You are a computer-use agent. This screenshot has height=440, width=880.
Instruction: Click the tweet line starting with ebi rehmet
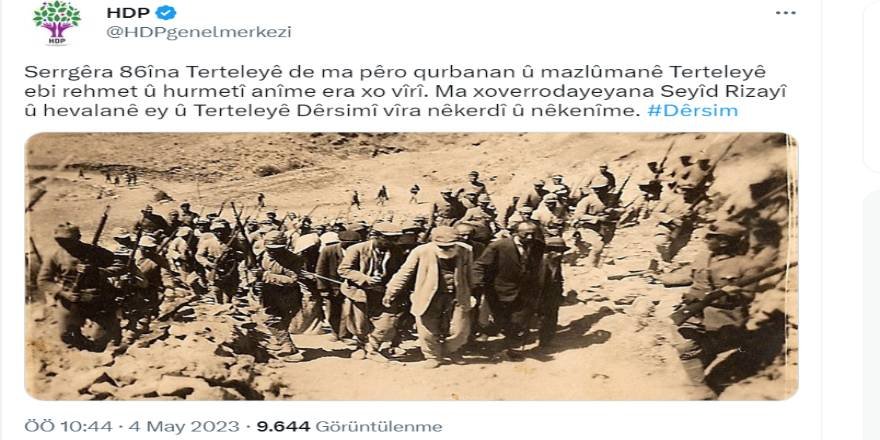click(x=406, y=91)
